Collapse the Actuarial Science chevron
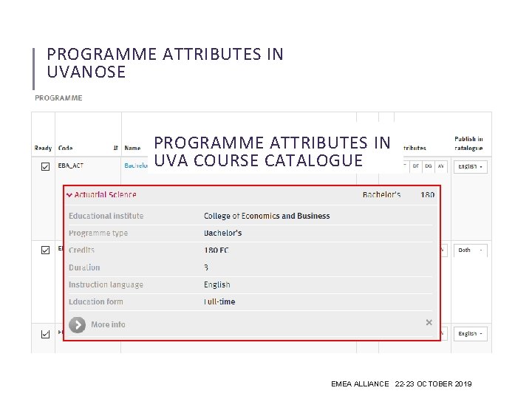The height and width of the screenshot is (399, 532). 69,195
